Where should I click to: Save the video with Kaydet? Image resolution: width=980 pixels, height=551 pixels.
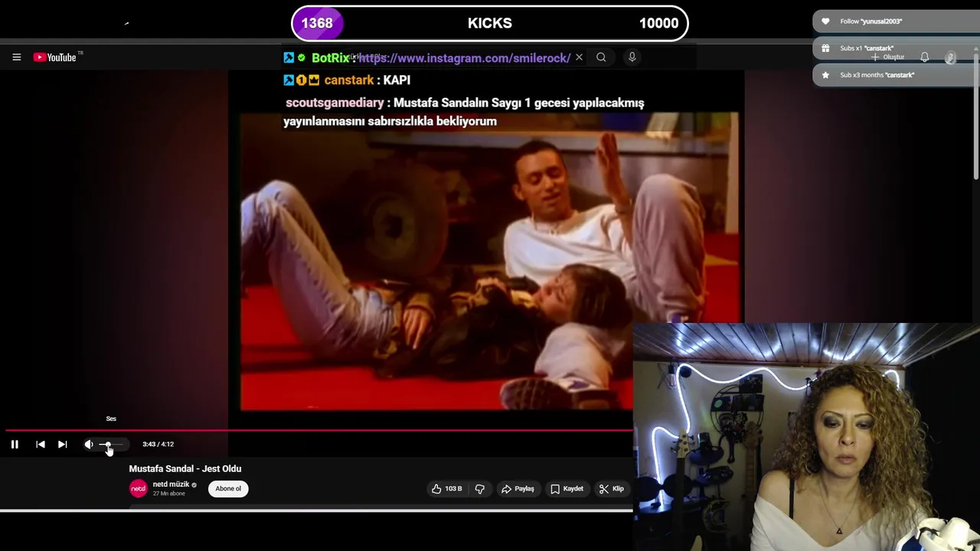coord(567,488)
